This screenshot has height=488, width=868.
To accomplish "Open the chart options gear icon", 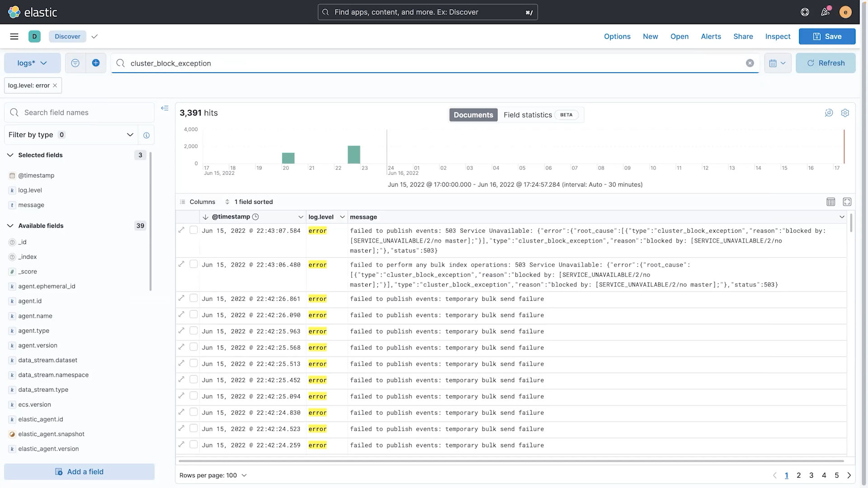I will (x=845, y=113).
